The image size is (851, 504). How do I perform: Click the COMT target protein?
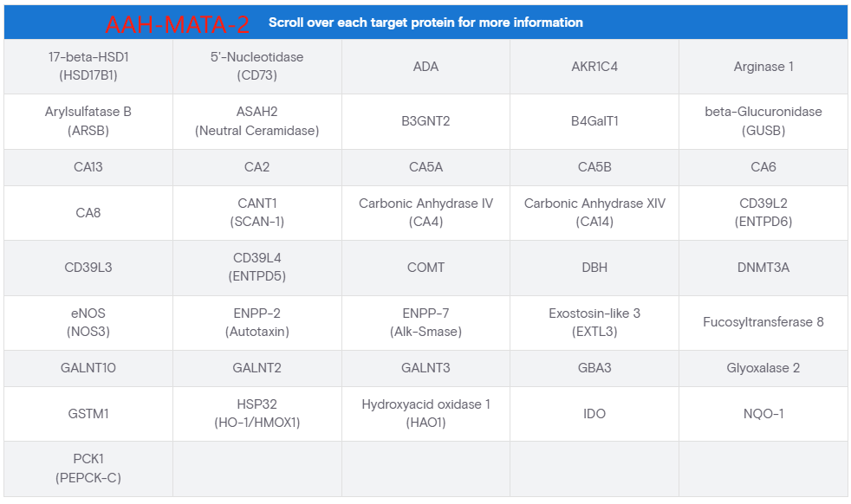click(x=425, y=268)
